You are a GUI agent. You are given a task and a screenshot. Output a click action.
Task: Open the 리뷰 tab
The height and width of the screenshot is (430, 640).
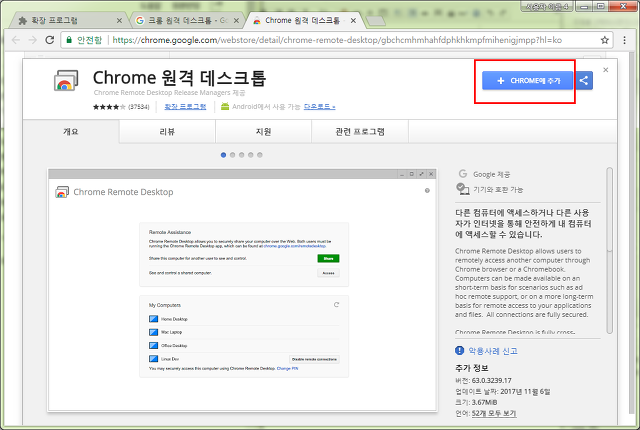click(167, 131)
